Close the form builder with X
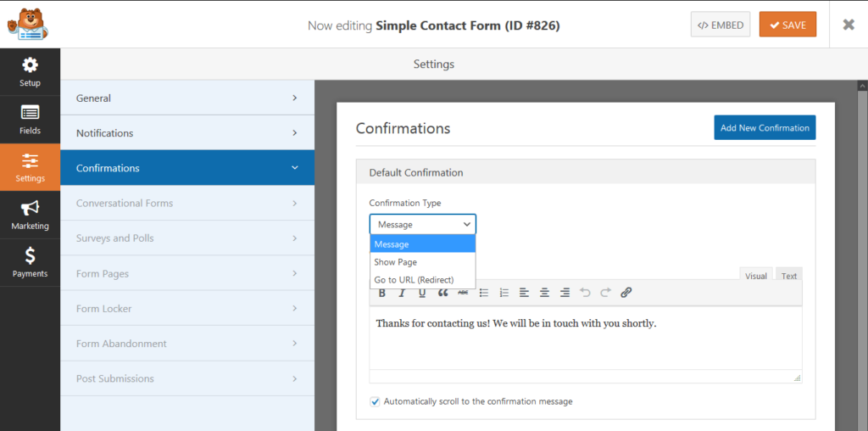This screenshot has width=868, height=431. point(849,25)
